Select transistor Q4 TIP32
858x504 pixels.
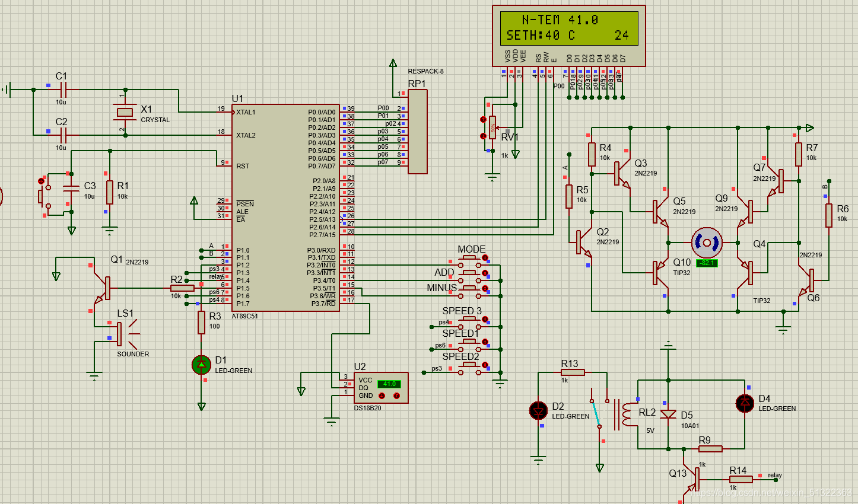[746, 273]
